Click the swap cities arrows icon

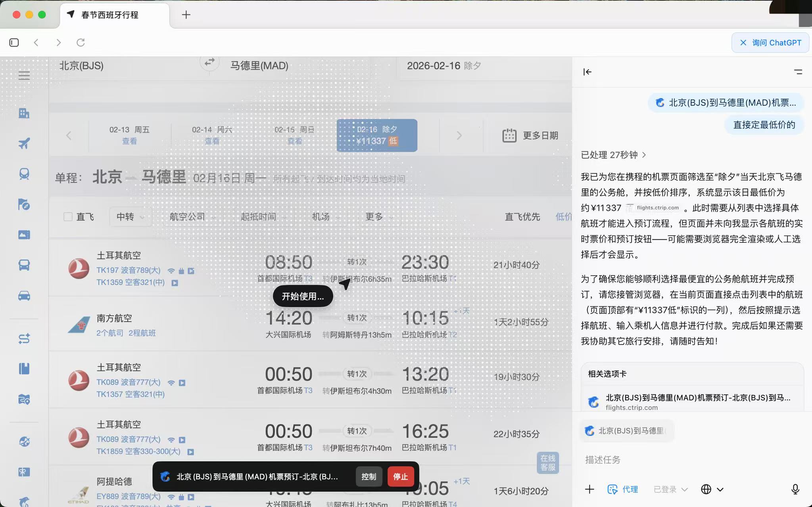(x=209, y=62)
